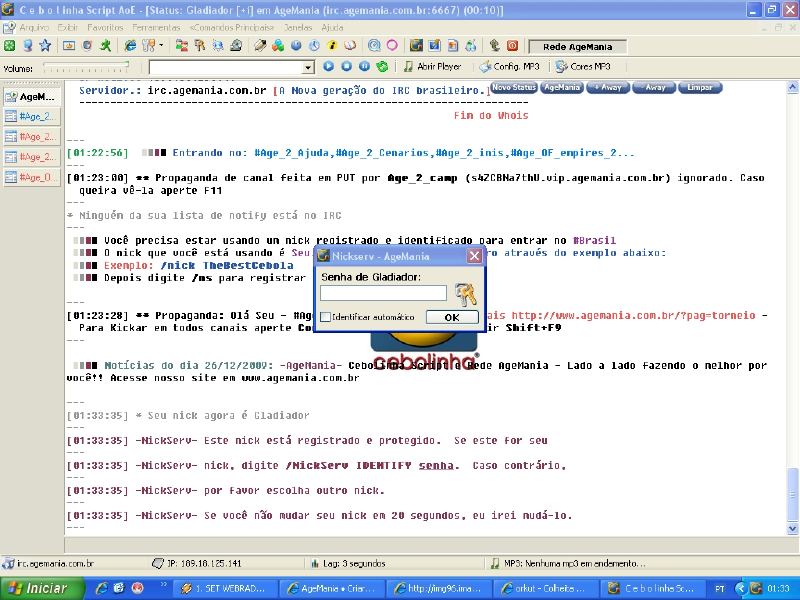The height and width of the screenshot is (600, 800).
Task: Switch to the AgeM... status window tab
Action: [x=32, y=96]
